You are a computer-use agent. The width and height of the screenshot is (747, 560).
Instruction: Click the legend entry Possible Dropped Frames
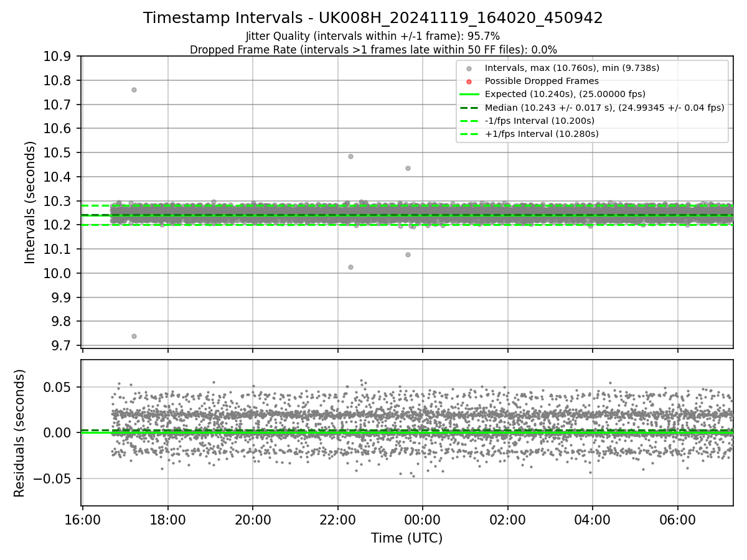[x=542, y=81]
